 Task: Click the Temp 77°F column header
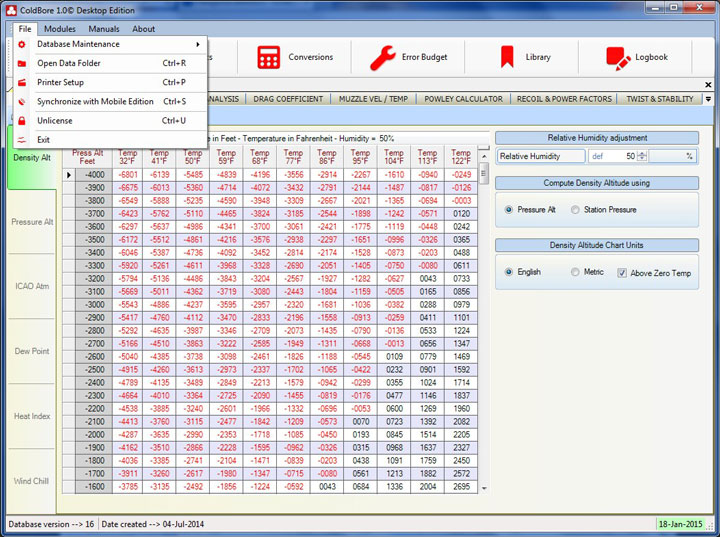(293, 157)
